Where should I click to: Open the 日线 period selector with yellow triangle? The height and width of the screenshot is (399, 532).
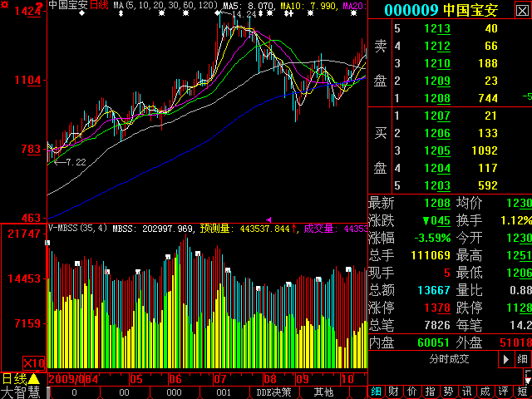[x=21, y=379]
